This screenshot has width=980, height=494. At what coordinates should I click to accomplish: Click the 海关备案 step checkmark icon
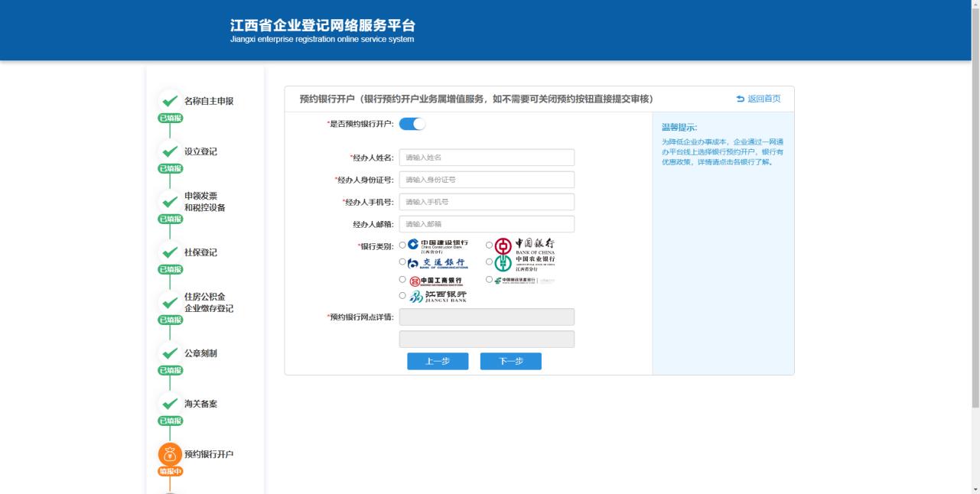pos(170,404)
